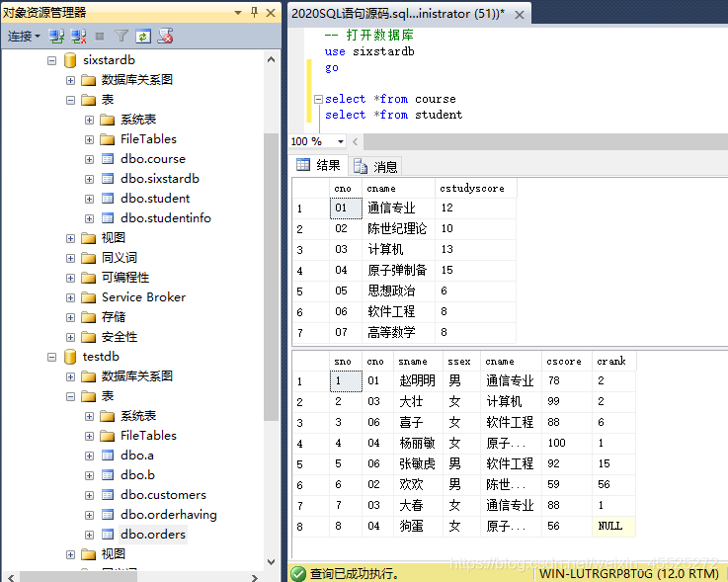Collapse the sixstardb database node

52,60
